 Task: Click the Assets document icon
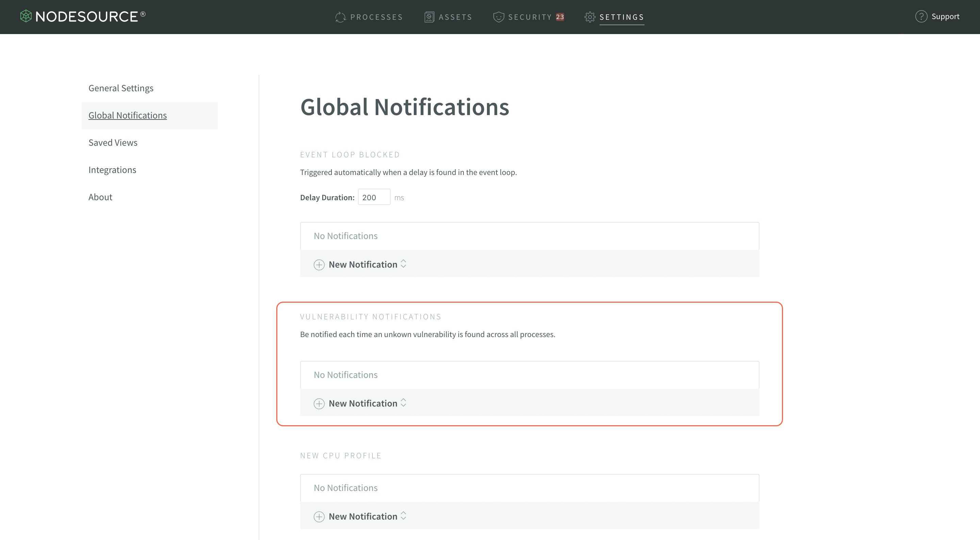pyautogui.click(x=429, y=17)
